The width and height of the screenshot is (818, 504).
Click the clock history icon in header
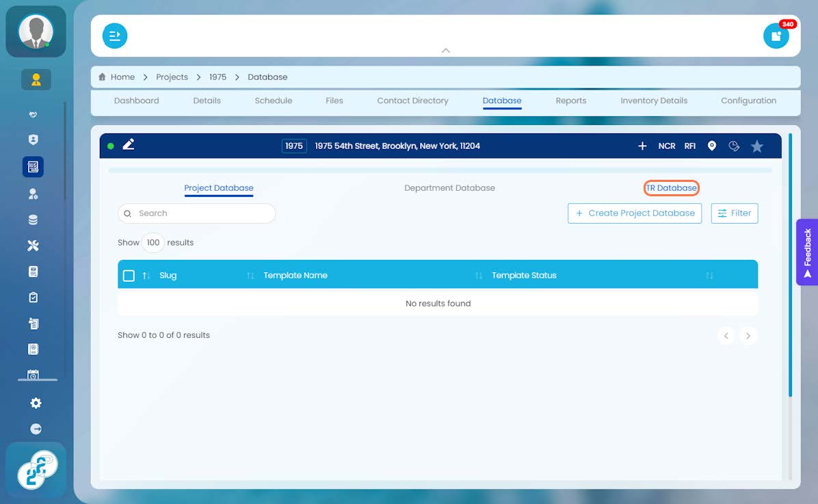coord(734,146)
